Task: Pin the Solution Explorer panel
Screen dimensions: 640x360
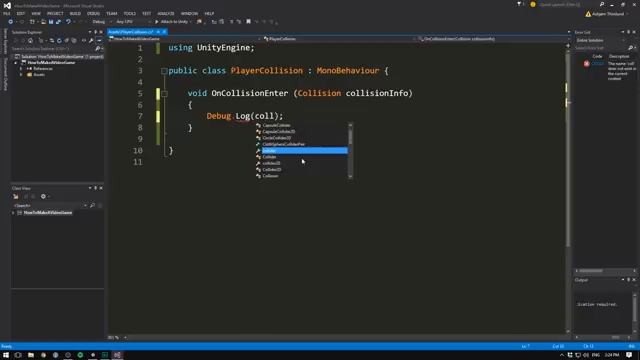Action: (96, 32)
